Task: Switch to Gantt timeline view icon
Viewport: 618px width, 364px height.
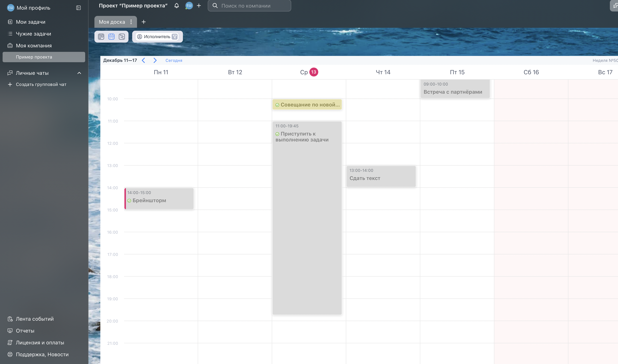Action: (x=122, y=36)
